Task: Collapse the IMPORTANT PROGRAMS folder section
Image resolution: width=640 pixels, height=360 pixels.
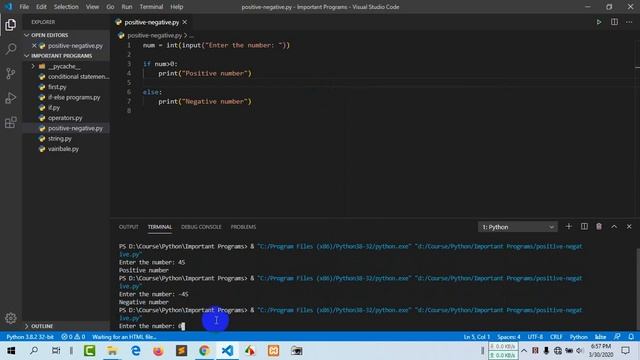Action: pyautogui.click(x=66, y=56)
